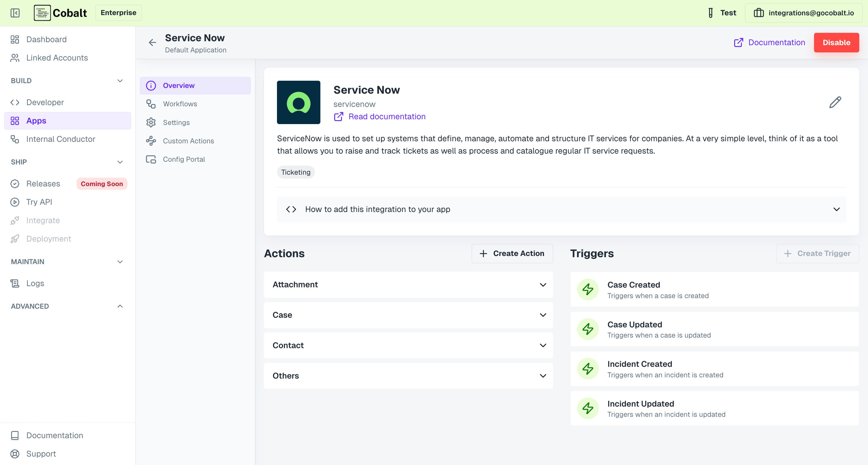Screen dimensions: 868x465
Task: Click the Ticketing category tag
Action: [296, 172]
